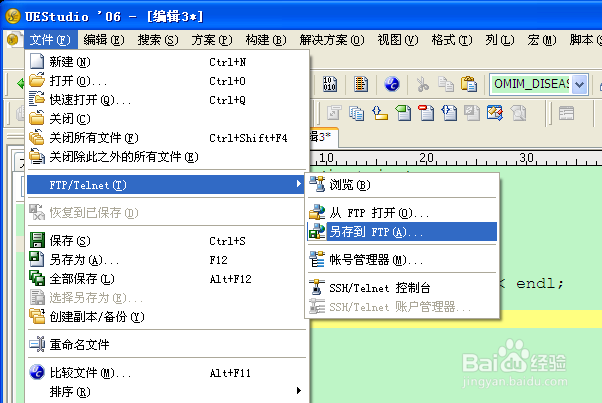Viewport: 602px width, 403px height.
Task: Open the 构建(B) menu
Action: tap(266, 40)
